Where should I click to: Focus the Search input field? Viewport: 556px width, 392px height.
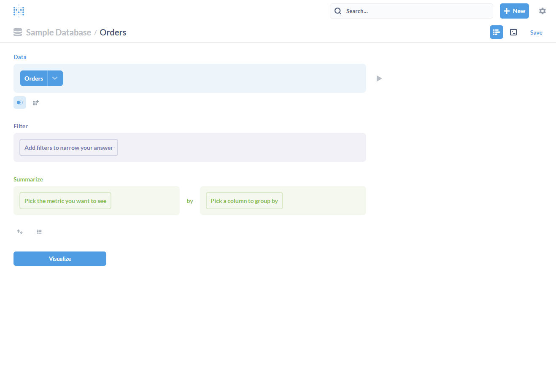(x=411, y=11)
